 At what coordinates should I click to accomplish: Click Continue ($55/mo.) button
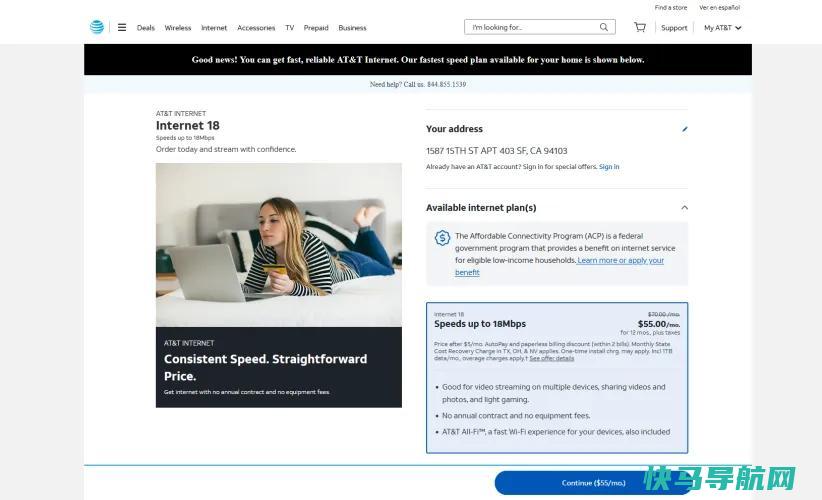click(593, 483)
